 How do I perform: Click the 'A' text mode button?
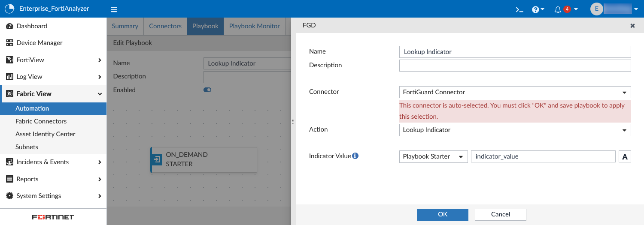(625, 156)
